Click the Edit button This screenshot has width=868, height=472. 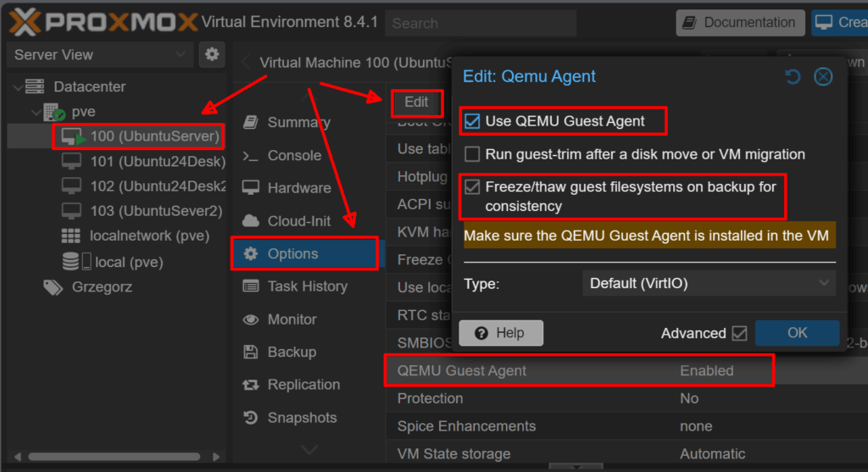[416, 103]
